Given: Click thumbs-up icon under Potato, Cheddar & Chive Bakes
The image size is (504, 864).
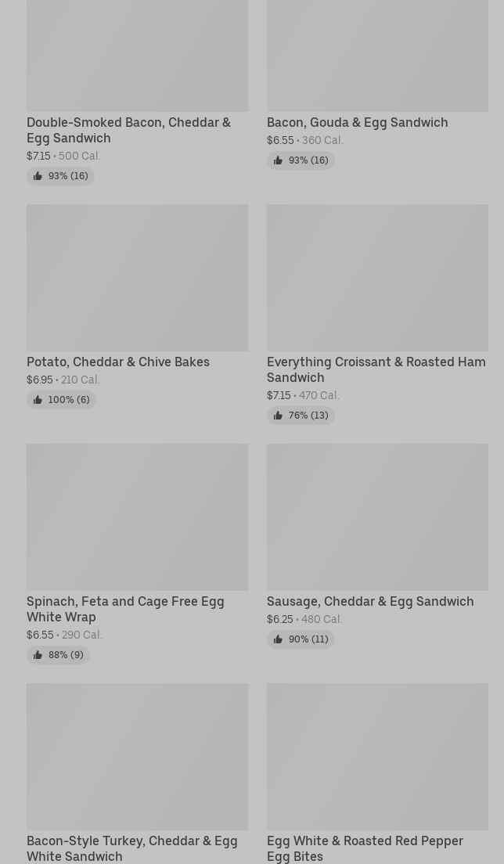Looking at the screenshot, I should [x=38, y=400].
